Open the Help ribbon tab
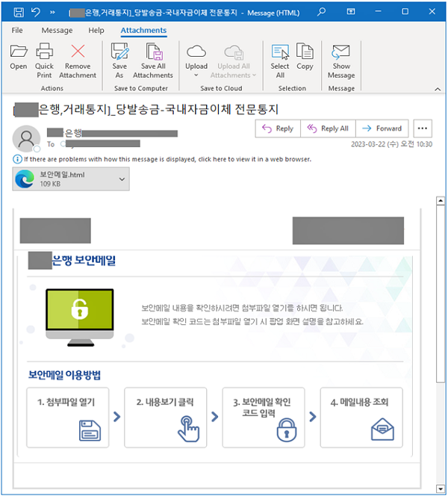This screenshot has width=448, height=496. 96,31
